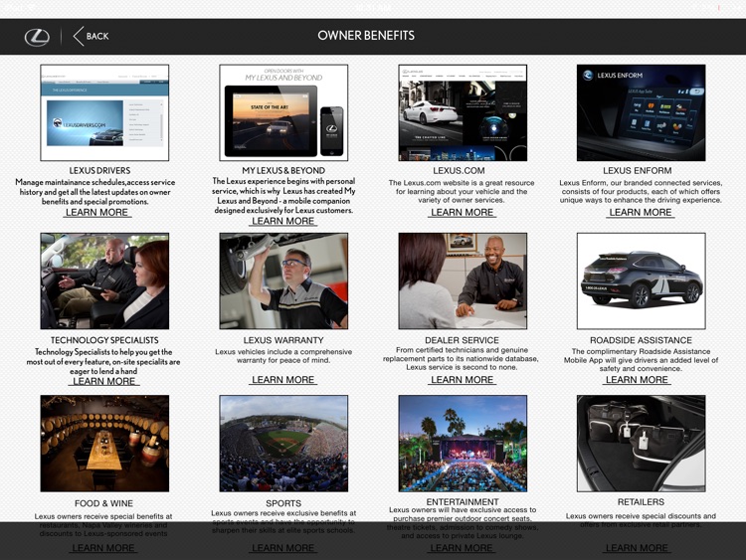Open Lexus Warranty mechanic photo

(x=283, y=280)
